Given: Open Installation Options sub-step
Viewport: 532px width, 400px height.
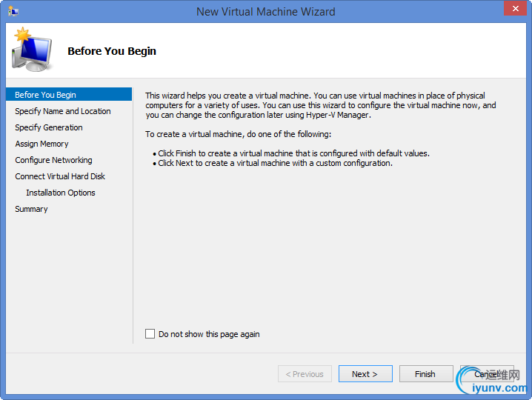Looking at the screenshot, I should pos(61,193).
